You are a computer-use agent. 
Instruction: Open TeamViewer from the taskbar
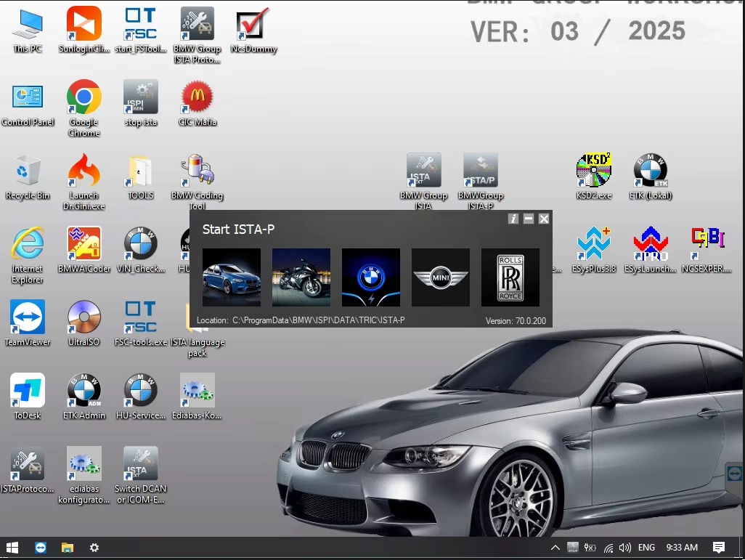(x=41, y=548)
